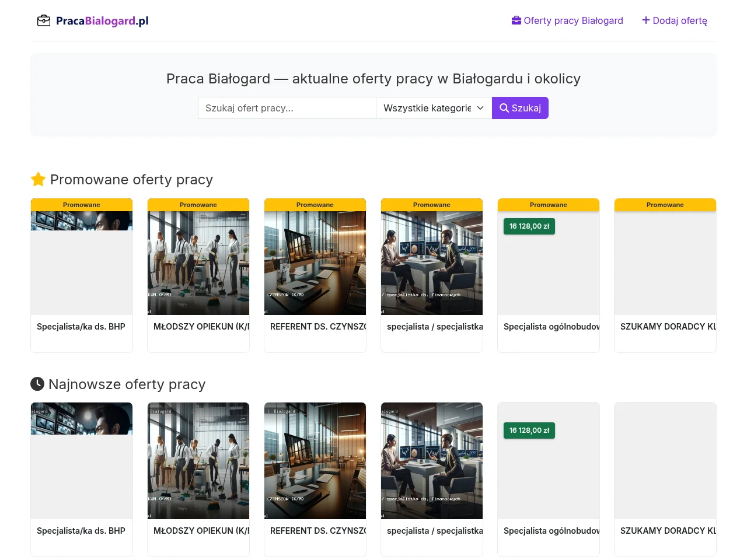Click the purple Szukaj button
747x560 pixels.
pyautogui.click(x=520, y=108)
